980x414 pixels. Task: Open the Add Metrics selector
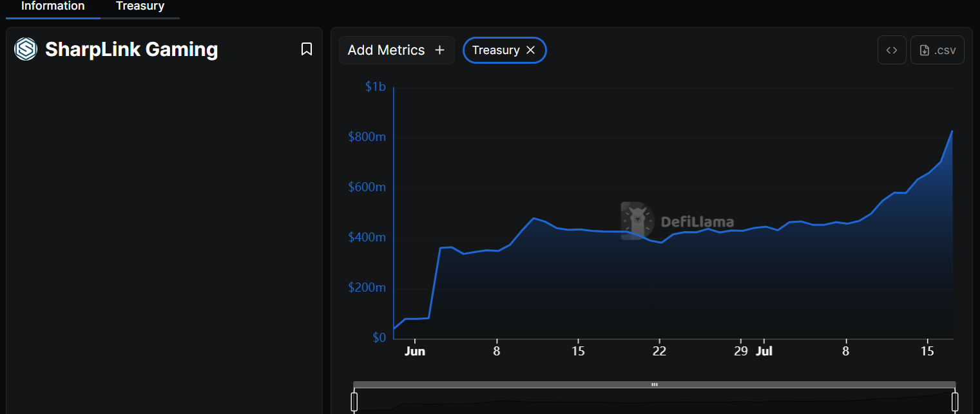click(x=397, y=50)
